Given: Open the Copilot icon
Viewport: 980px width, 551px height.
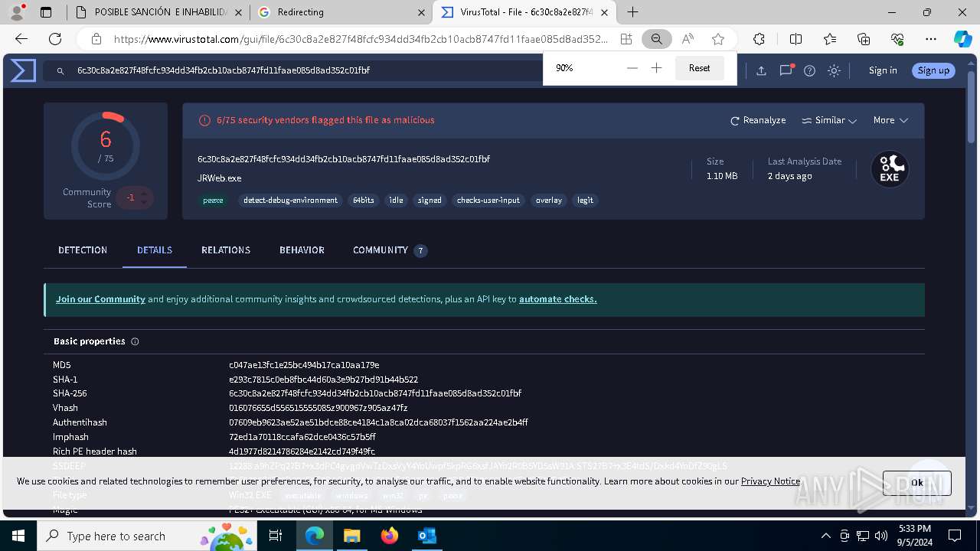Looking at the screenshot, I should click(963, 39).
